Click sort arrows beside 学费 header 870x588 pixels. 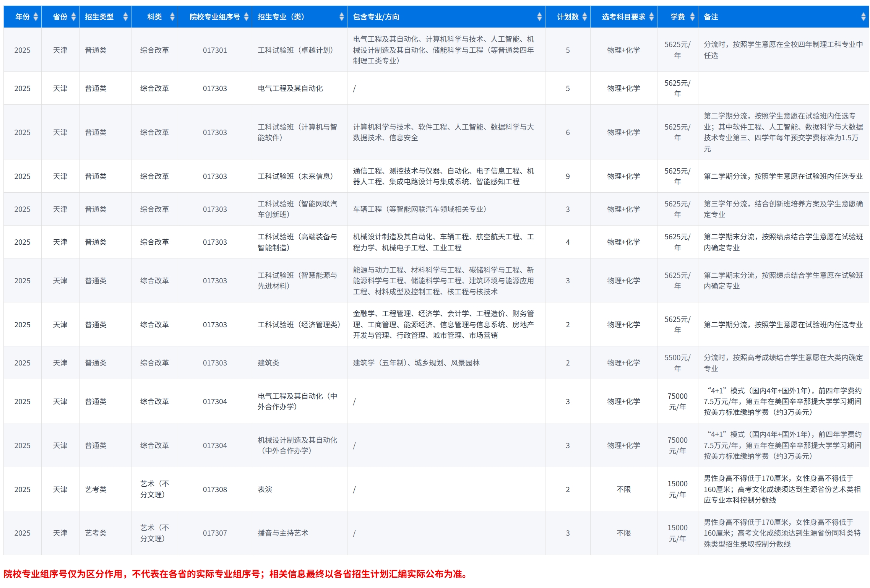click(692, 17)
